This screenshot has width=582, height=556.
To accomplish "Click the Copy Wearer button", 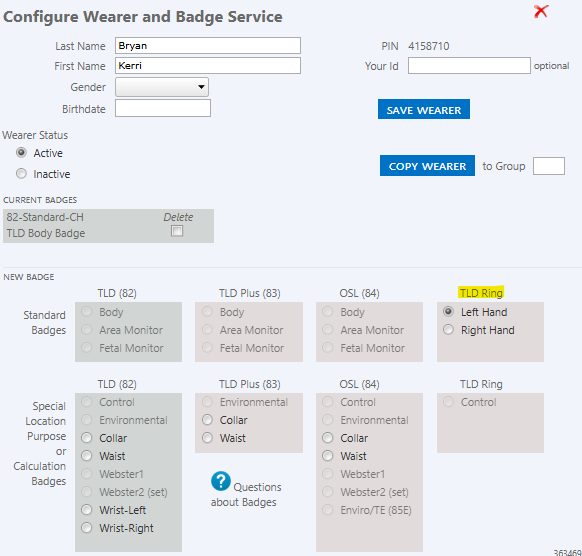I will 427,166.
